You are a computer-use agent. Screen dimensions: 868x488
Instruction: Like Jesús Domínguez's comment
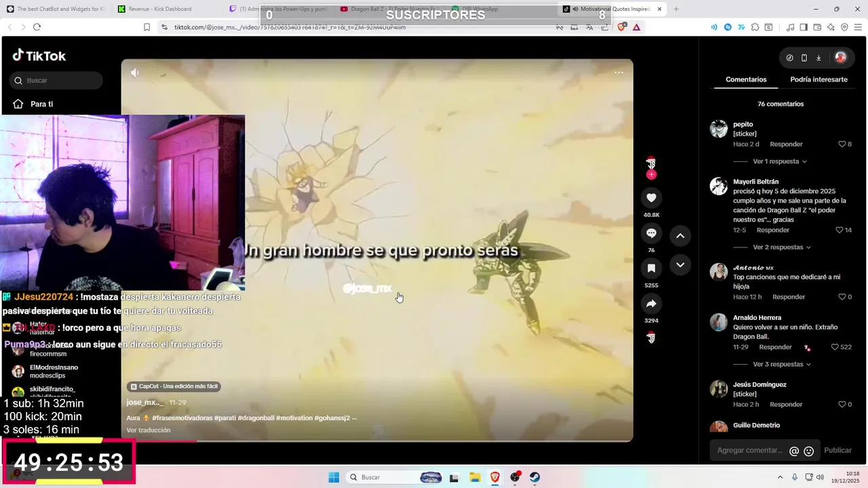pos(842,405)
